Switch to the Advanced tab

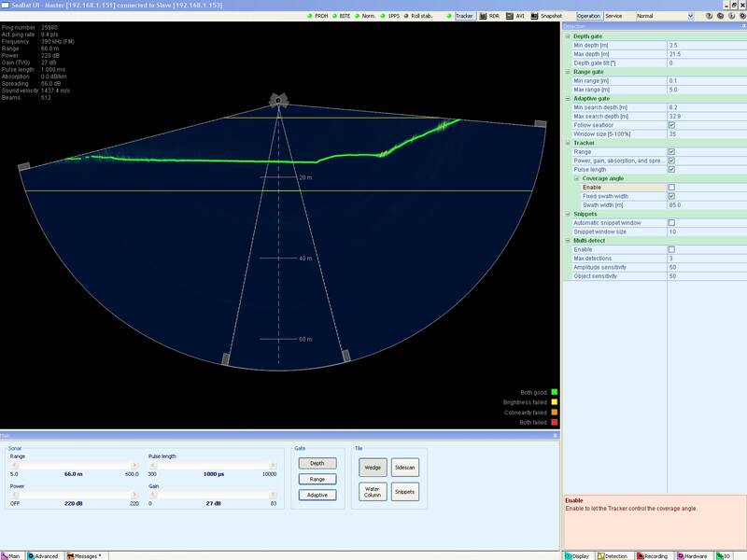tap(43, 555)
